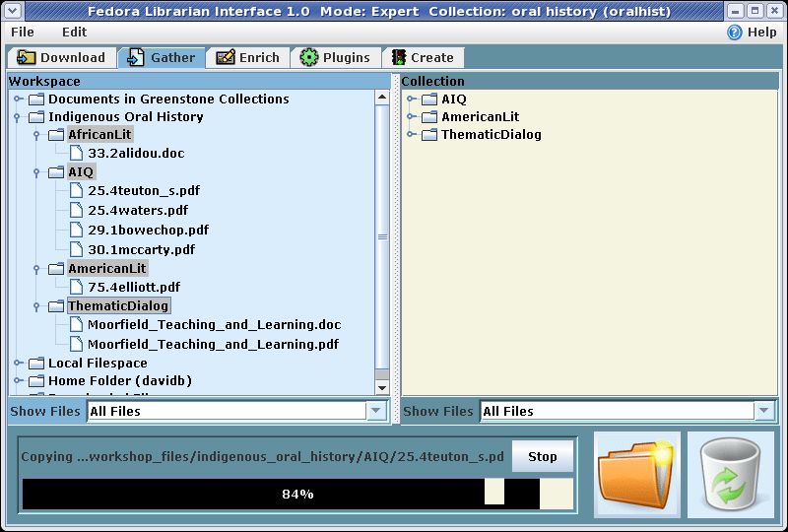Click the folder icon of Local Filespace
The width and height of the screenshot is (788, 532).
(36, 364)
